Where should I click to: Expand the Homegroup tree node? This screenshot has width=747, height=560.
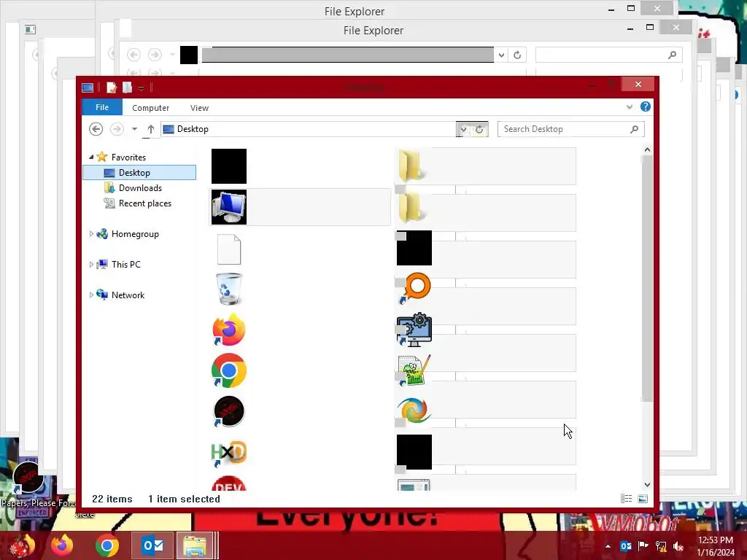click(91, 234)
